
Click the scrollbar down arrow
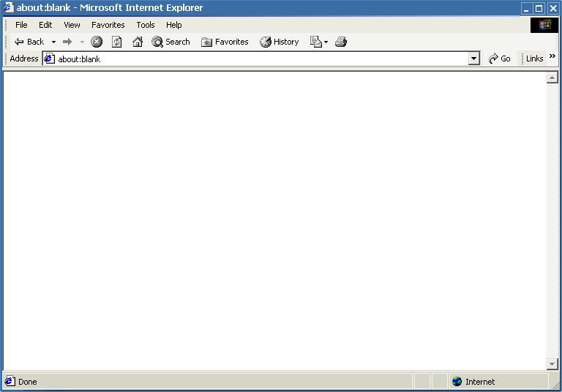coord(552,364)
